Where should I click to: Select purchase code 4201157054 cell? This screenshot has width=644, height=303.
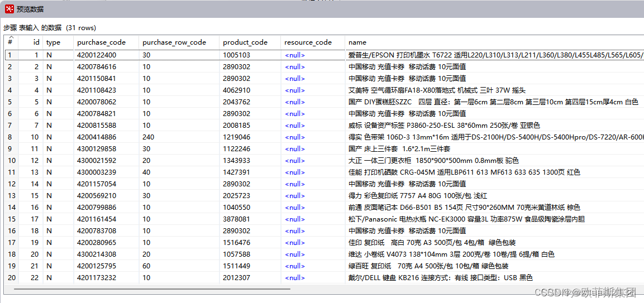[x=106, y=184]
